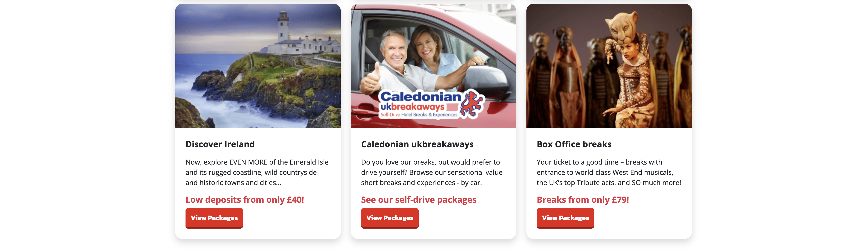
Task: Open the Discover Ireland lighthouse image
Action: click(258, 66)
